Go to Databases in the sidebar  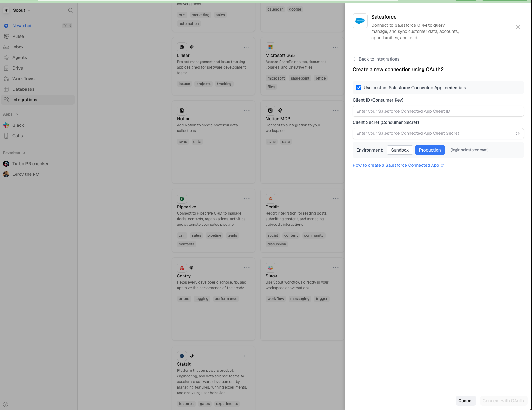point(23,89)
